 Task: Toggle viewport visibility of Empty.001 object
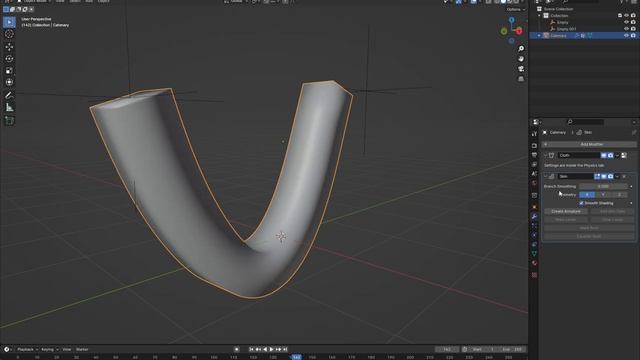[x=626, y=29]
